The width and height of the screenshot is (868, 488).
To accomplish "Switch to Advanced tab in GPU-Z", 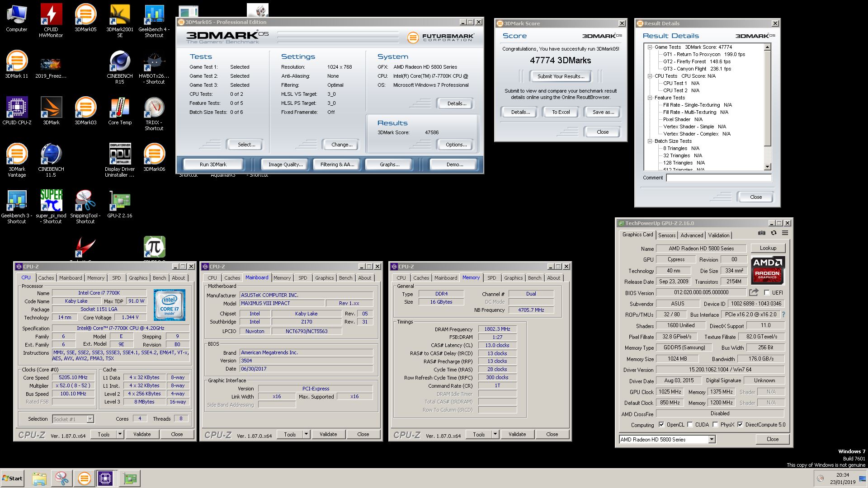I will point(692,235).
